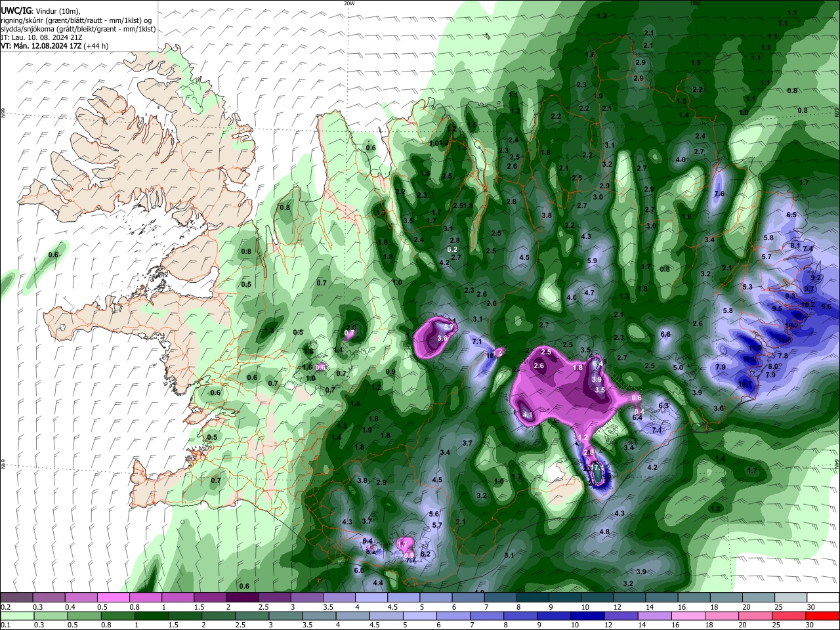Click the bright pink 0.5 swatch in upper legend

[x=113, y=598]
